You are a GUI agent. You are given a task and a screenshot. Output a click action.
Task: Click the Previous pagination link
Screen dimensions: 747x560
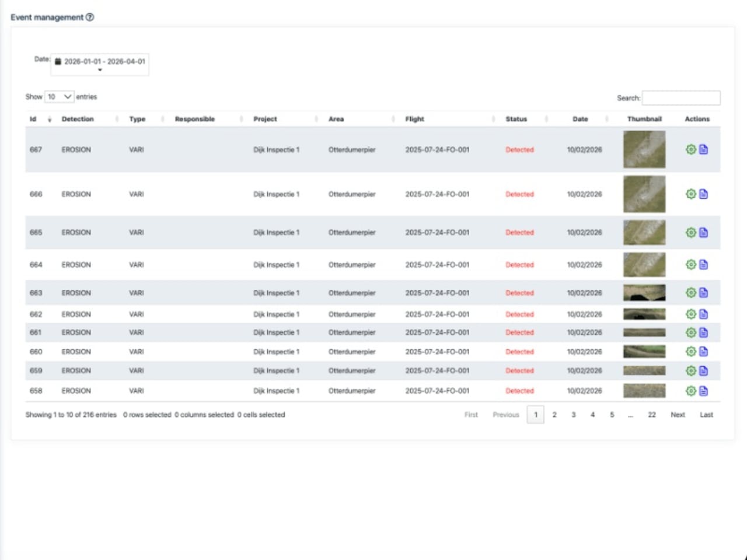505,415
